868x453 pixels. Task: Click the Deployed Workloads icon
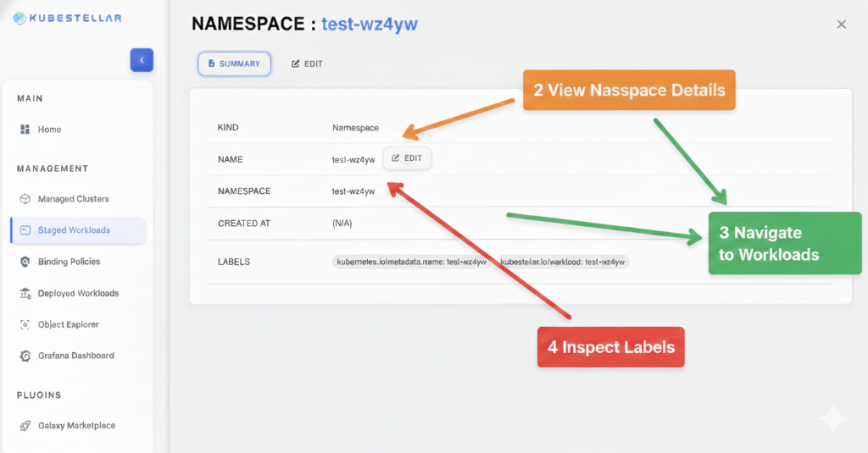pos(25,293)
